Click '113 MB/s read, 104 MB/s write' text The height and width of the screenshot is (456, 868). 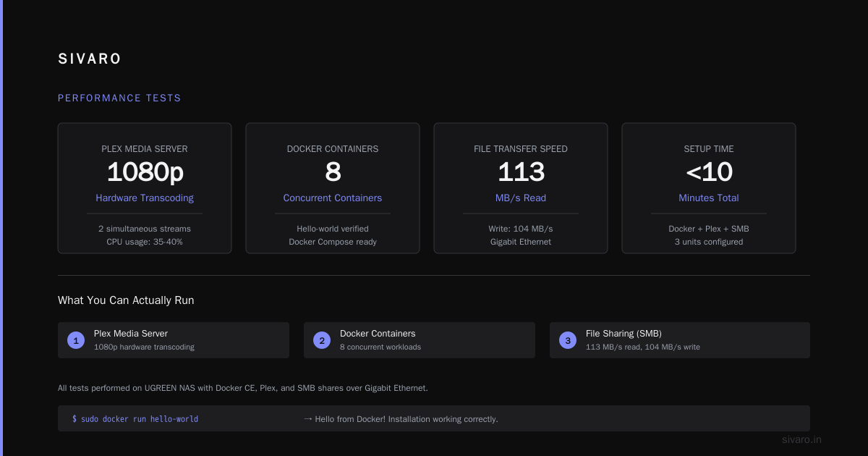[643, 347]
